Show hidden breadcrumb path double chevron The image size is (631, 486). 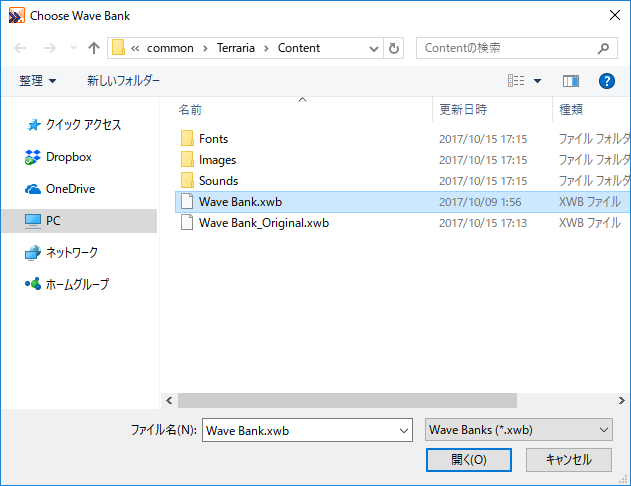[x=135, y=48]
